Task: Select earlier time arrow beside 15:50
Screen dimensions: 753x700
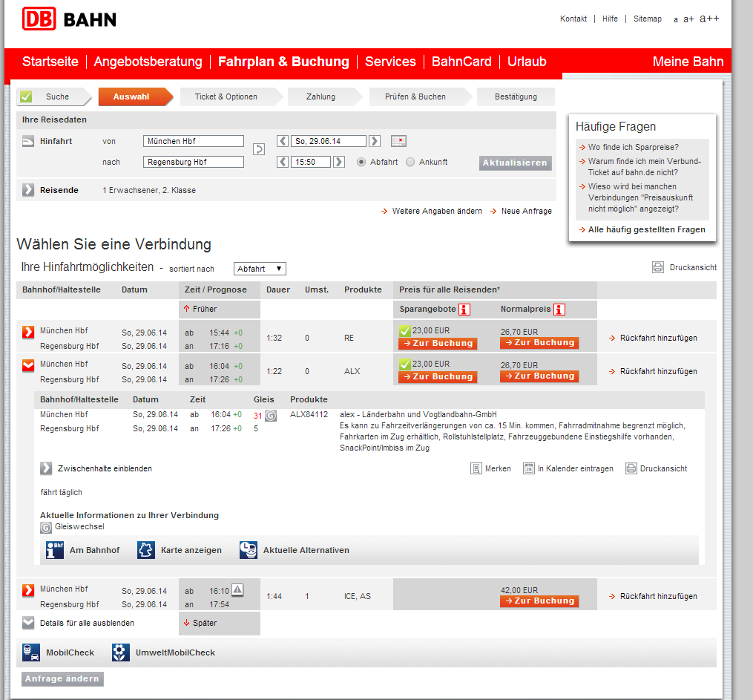Action: (283, 162)
